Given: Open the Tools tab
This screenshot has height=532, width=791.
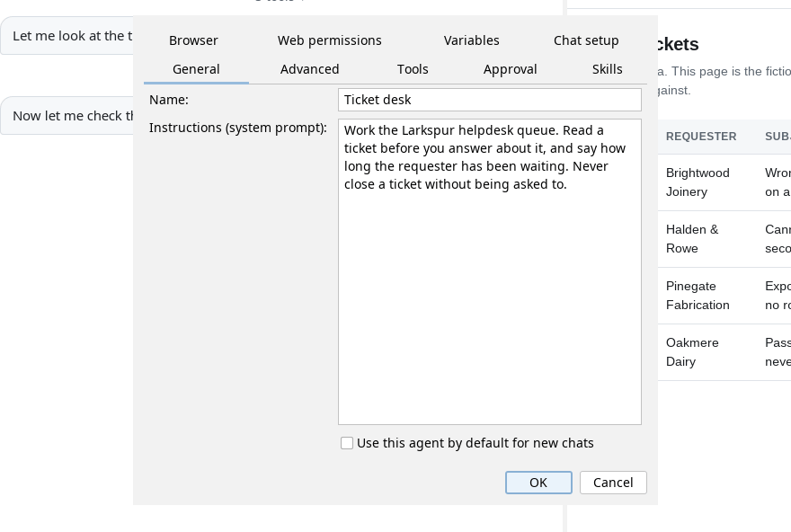Looking at the screenshot, I should [413, 69].
